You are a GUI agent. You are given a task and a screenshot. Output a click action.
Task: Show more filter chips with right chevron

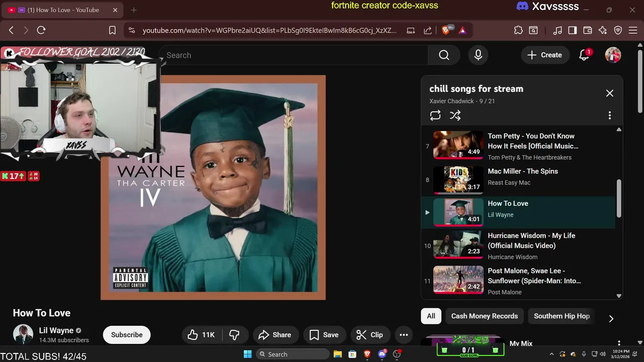[611, 318]
